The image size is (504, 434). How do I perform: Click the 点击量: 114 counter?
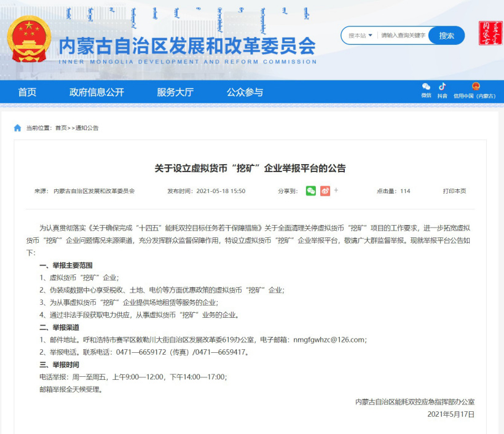tap(393, 191)
